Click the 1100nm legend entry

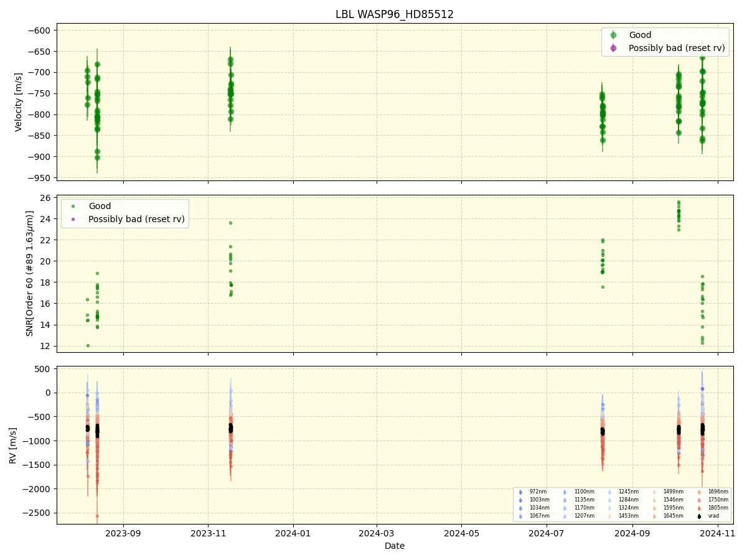coord(584,492)
